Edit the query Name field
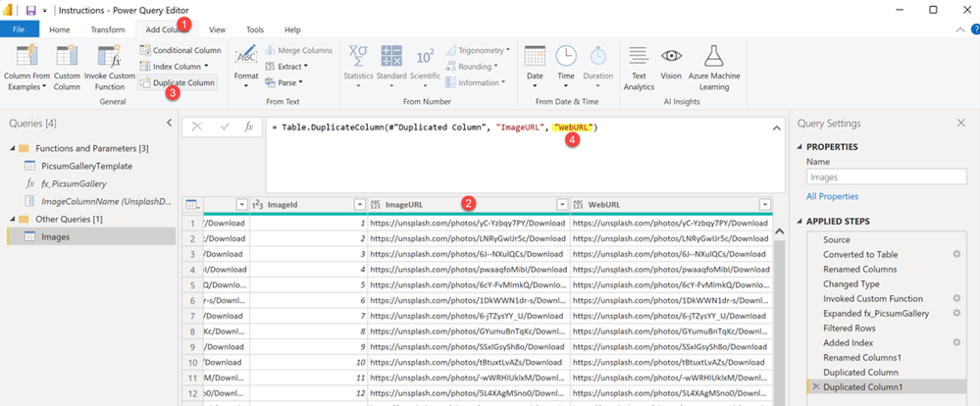 click(887, 177)
